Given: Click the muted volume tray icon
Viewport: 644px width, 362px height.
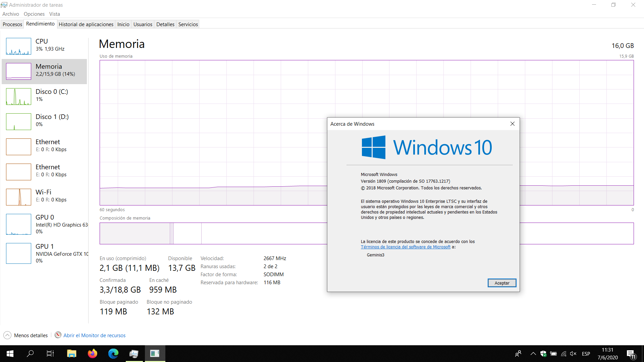Looking at the screenshot, I should point(573,354).
